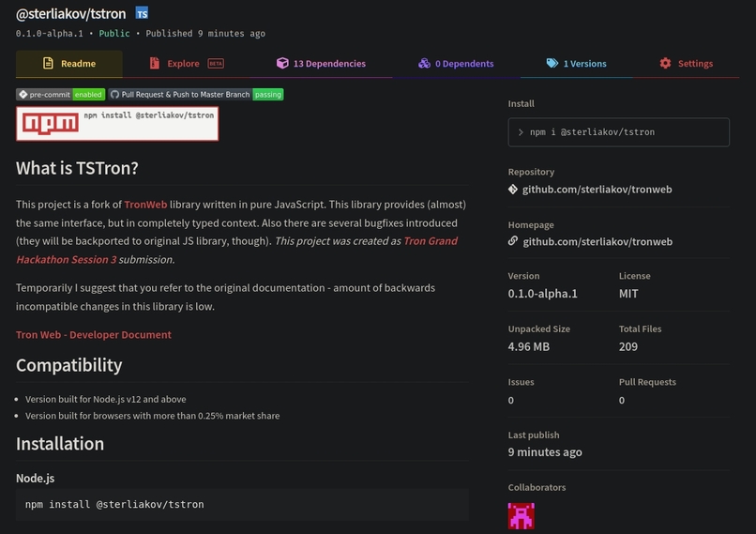Click the BETA label badge
The width and height of the screenshot is (756, 534).
pyautogui.click(x=216, y=64)
